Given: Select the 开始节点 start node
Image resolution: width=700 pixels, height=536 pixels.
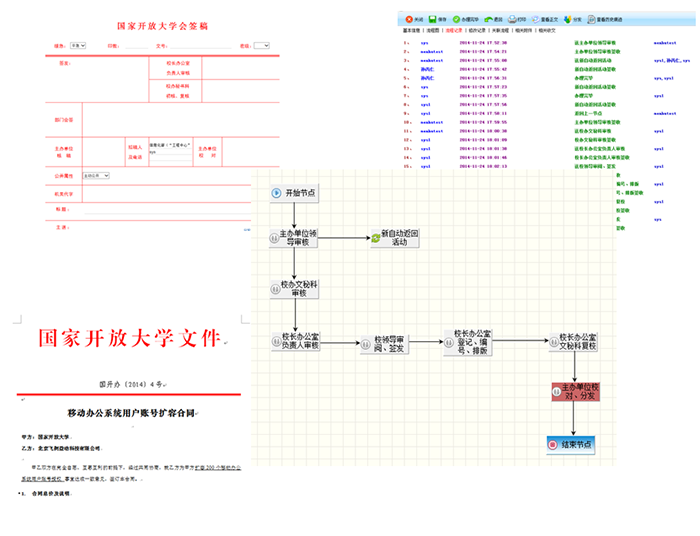Looking at the screenshot, I should coord(294,193).
